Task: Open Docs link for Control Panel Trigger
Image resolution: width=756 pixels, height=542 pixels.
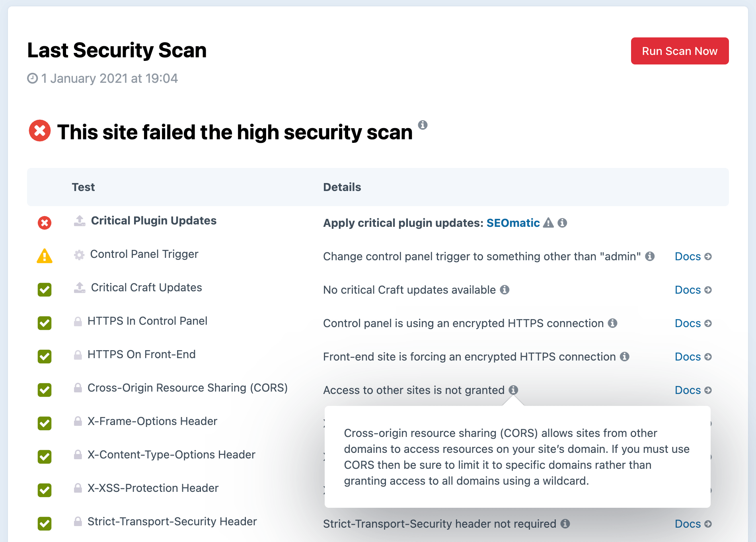Action: [693, 256]
